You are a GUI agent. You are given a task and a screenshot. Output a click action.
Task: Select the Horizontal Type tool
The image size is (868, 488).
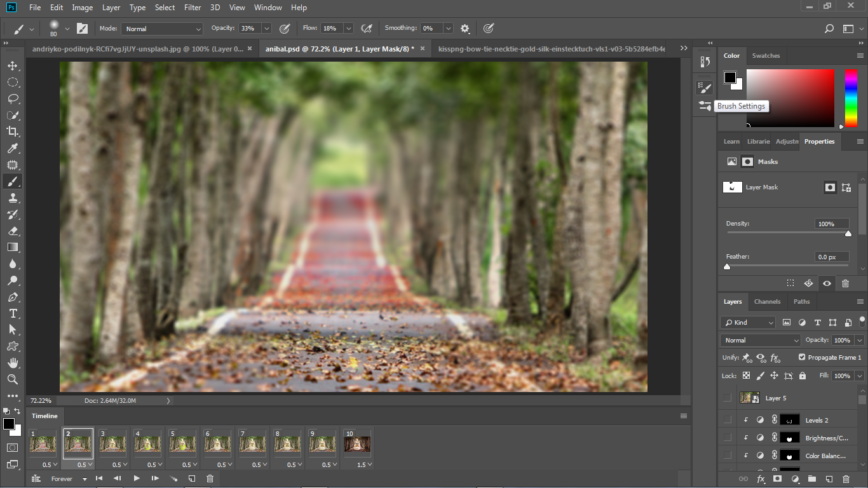point(12,313)
